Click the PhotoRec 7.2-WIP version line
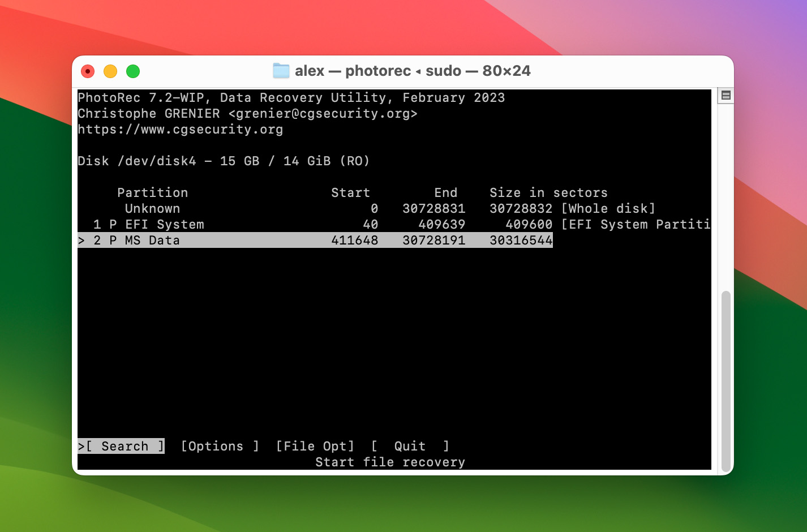Screen dimensions: 807x532 click(x=291, y=97)
